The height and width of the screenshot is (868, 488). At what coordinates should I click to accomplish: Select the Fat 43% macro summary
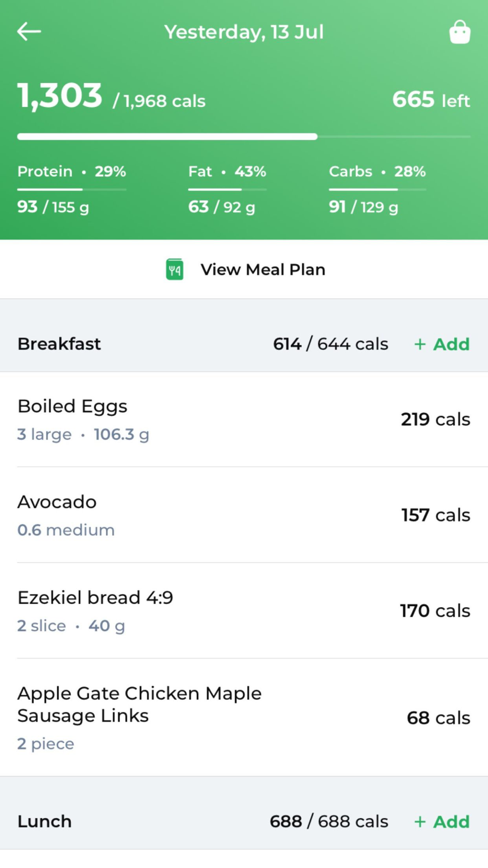pyautogui.click(x=227, y=172)
